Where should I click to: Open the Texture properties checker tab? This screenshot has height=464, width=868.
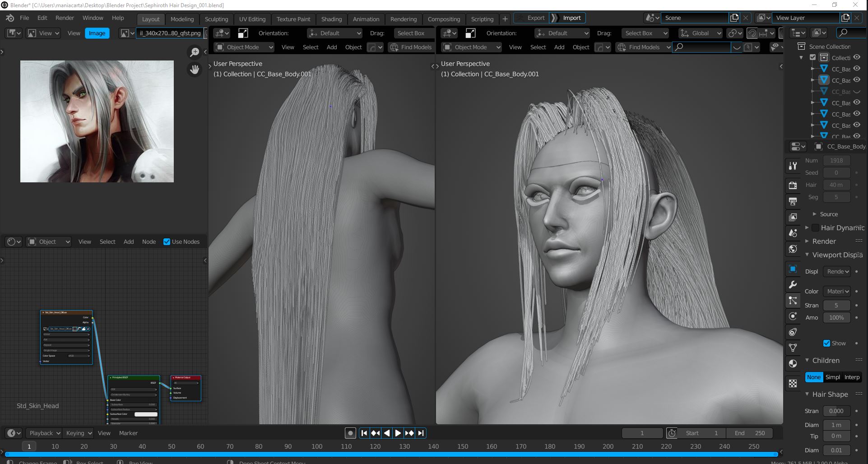793,384
